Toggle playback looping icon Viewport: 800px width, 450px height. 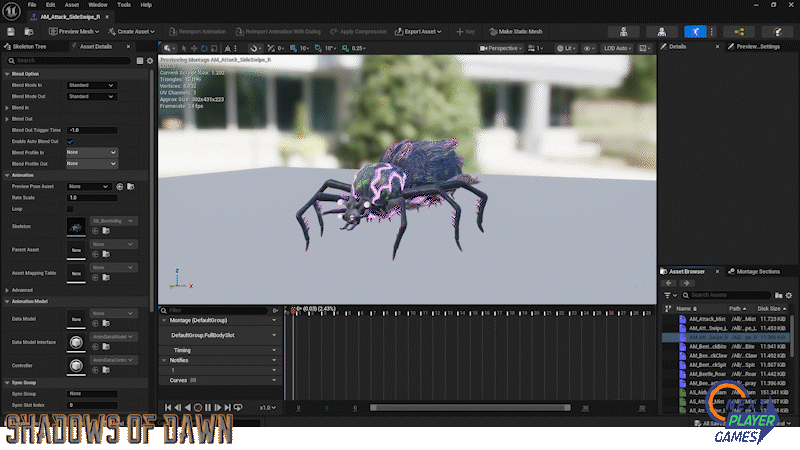point(238,407)
